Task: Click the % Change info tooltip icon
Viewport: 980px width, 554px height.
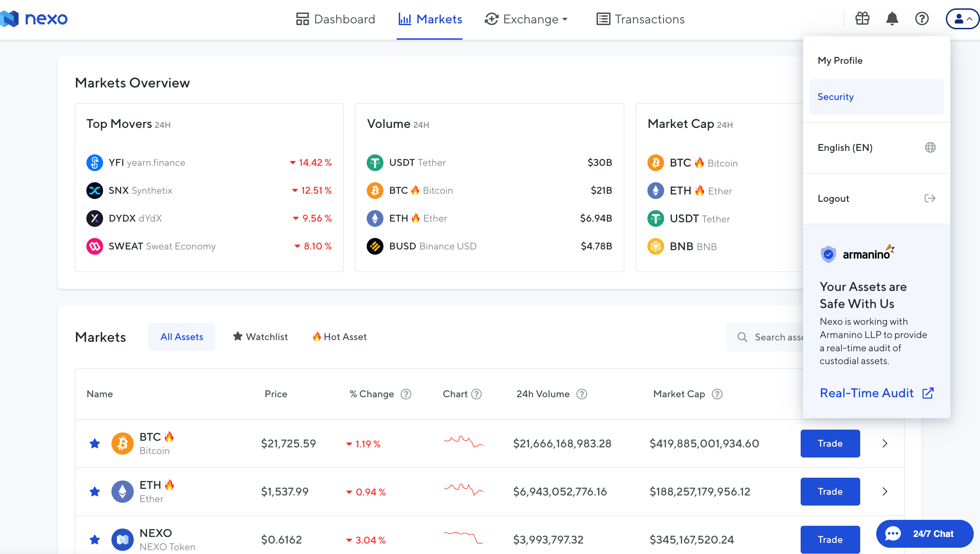Action: tap(406, 394)
